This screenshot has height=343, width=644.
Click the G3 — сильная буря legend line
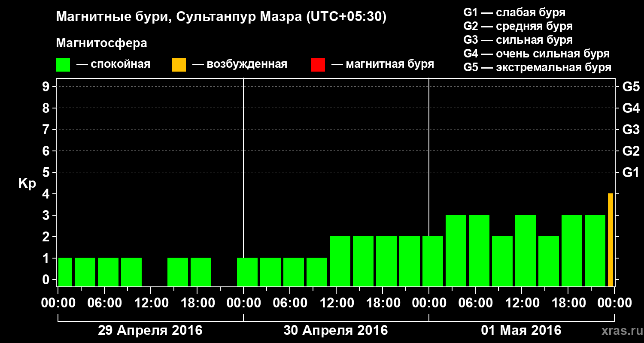click(x=518, y=40)
